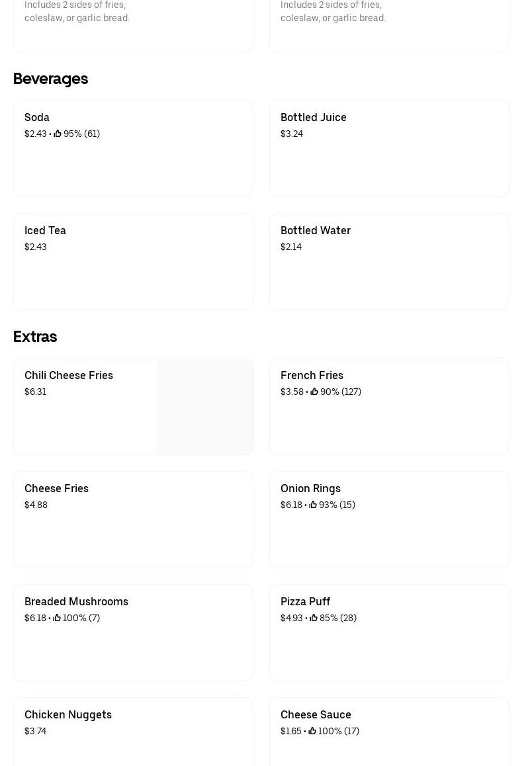Open the Bottled Juice menu item
Viewport: 532px width, 766px height.
[x=313, y=117]
